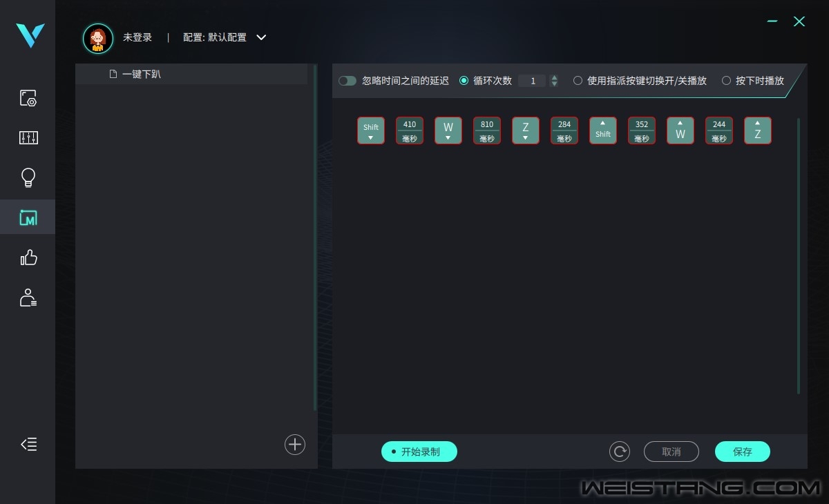829x504 pixels.
Task: Open the device settings sidebar icon
Action: pyautogui.click(x=28, y=98)
